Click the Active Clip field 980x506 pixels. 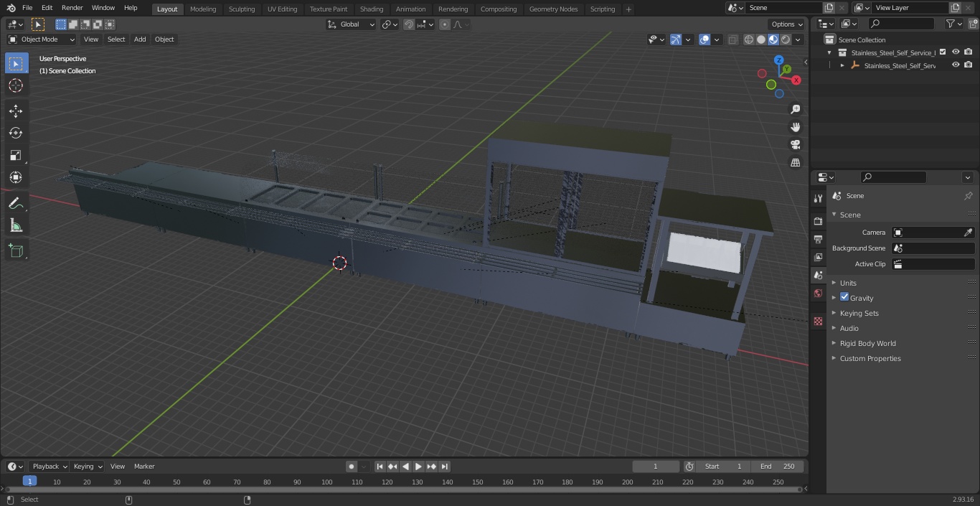point(933,264)
